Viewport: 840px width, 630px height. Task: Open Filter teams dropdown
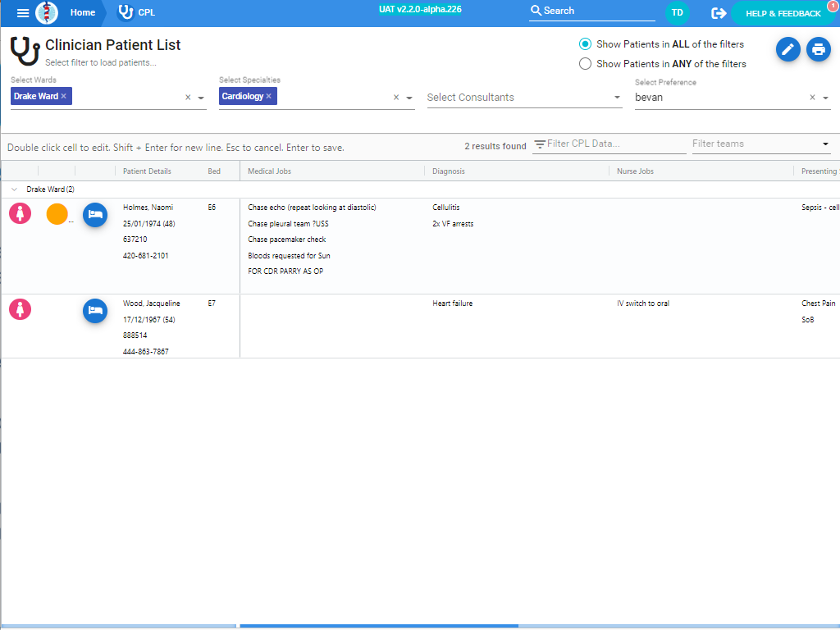761,144
